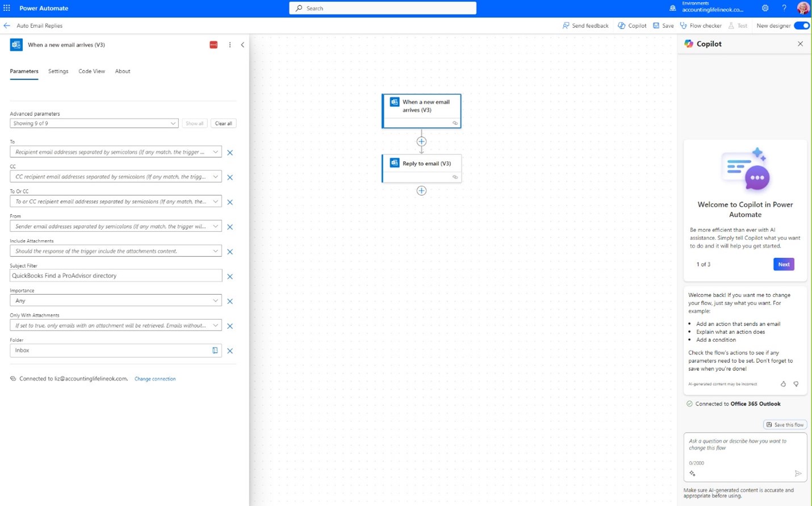The image size is (812, 506).
Task: Click the Office 365 Outlook icon on the trigger card
Action: click(394, 102)
